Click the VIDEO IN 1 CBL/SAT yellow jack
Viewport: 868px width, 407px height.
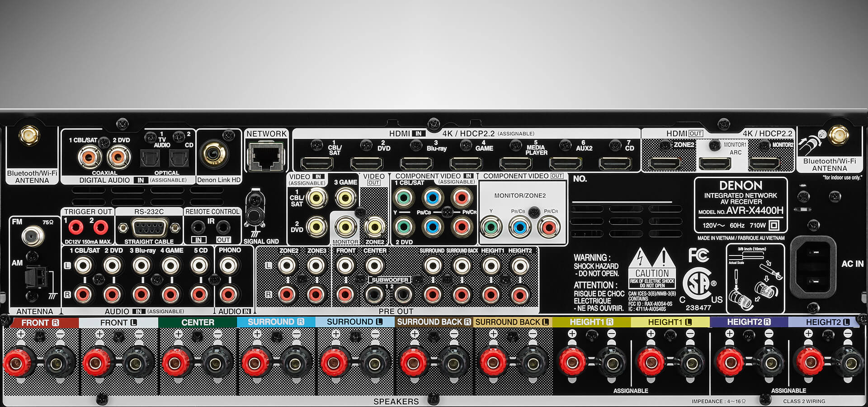[317, 198]
